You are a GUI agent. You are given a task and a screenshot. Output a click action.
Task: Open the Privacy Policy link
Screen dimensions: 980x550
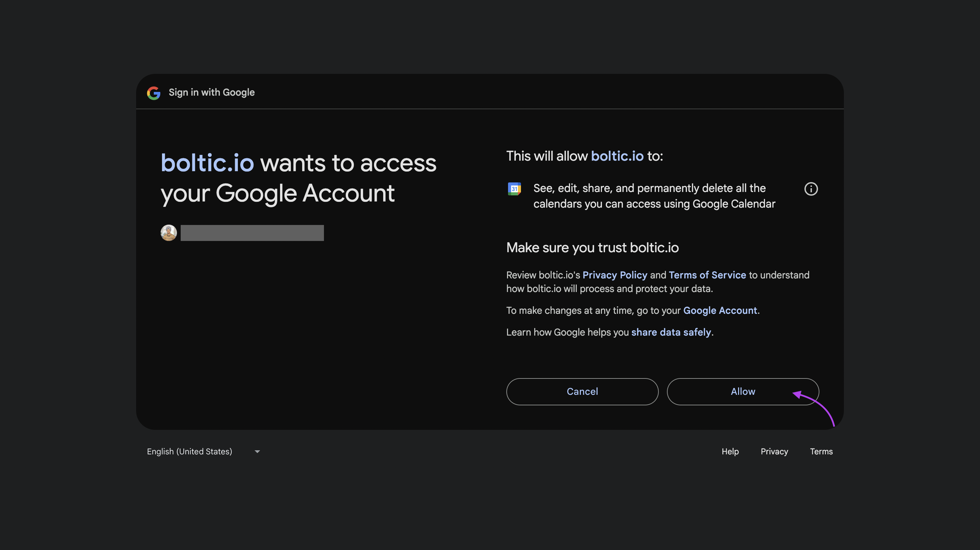(x=615, y=275)
